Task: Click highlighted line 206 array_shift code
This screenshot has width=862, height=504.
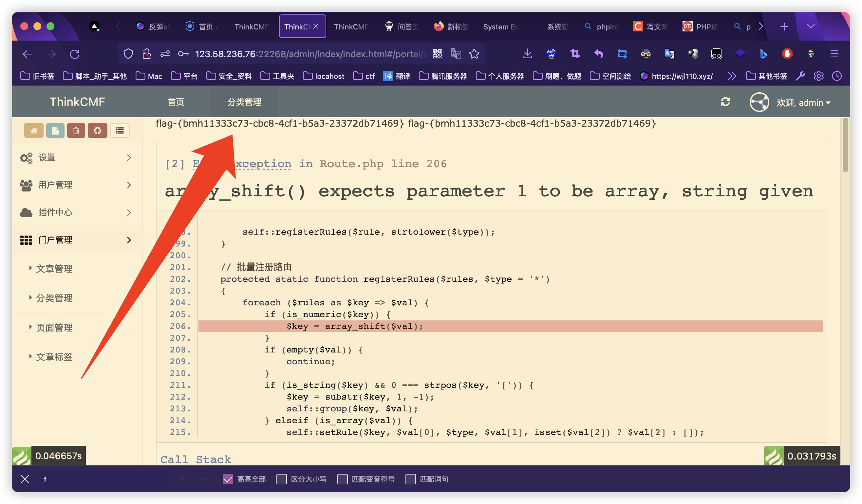Action: click(x=510, y=326)
